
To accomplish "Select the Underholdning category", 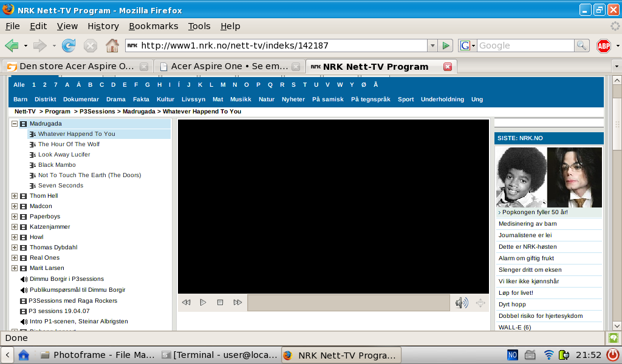I will pyautogui.click(x=442, y=99).
